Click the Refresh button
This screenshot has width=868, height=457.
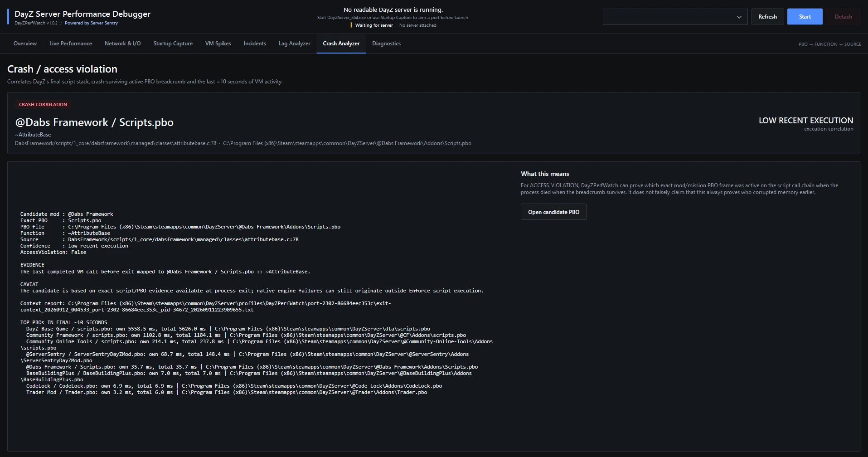pos(767,17)
